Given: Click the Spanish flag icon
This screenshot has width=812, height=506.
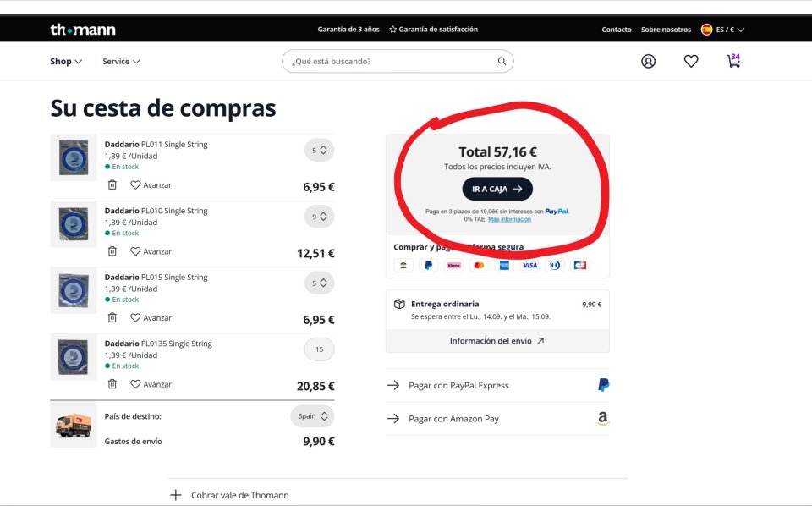Looking at the screenshot, I should 706,30.
